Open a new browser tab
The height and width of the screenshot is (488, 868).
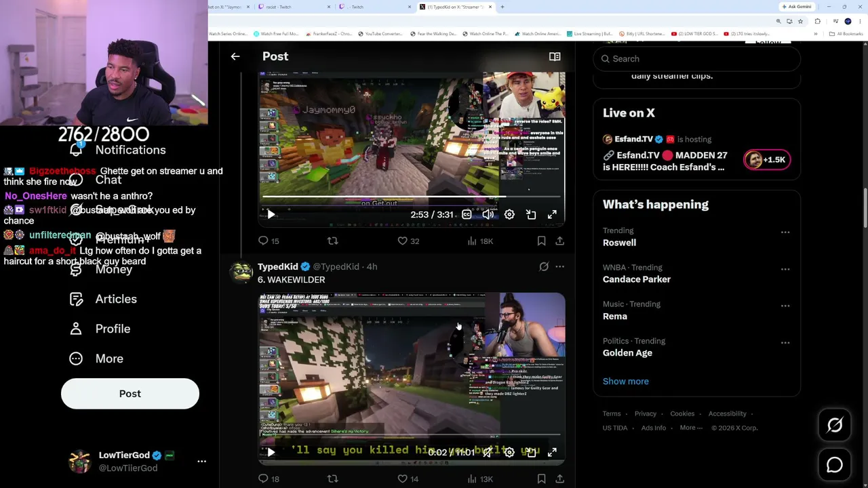(502, 7)
